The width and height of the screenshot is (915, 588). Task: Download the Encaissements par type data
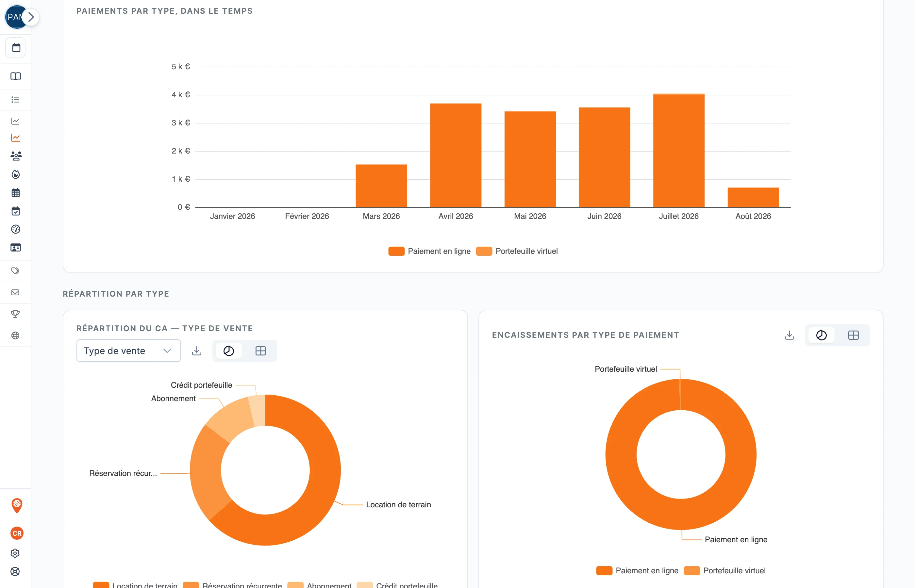click(x=790, y=335)
